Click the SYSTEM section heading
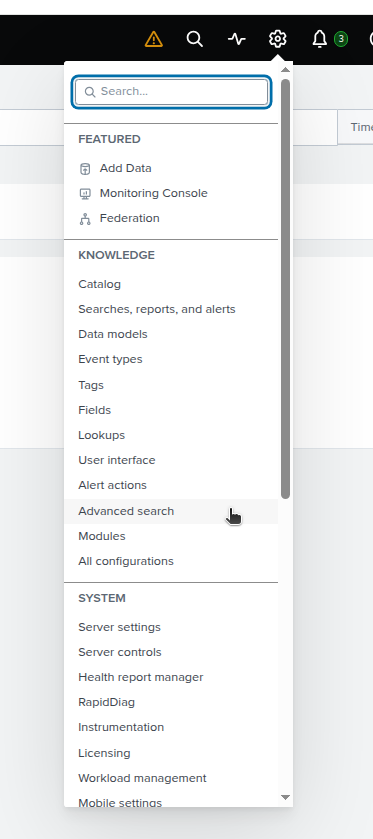This screenshot has height=839, width=373. point(102,598)
